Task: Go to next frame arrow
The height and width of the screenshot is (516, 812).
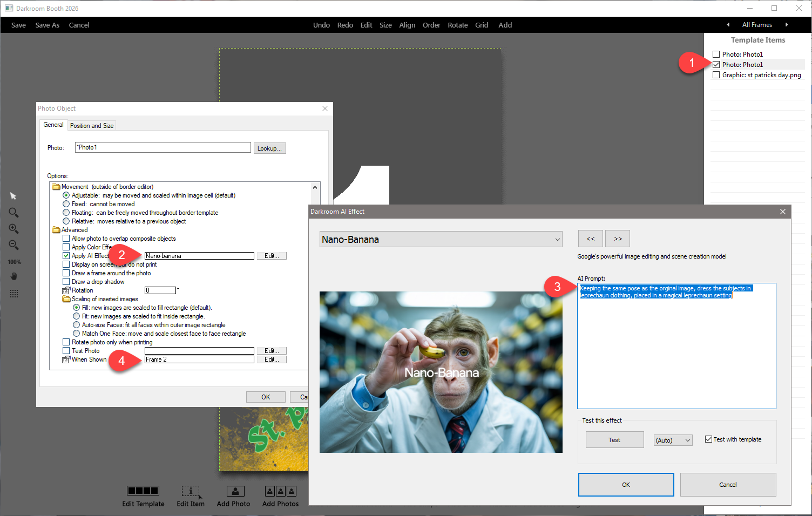Action: [787, 25]
